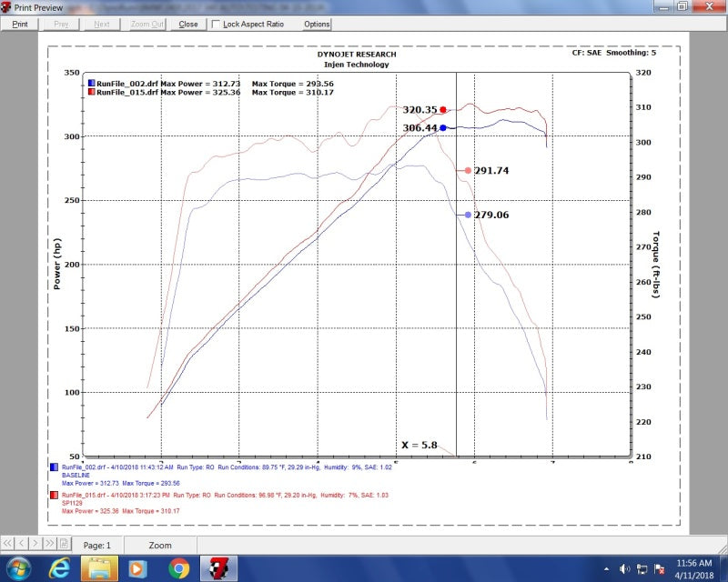Zoom Out of the preview
The width and height of the screenshot is (728, 582).
point(147,25)
